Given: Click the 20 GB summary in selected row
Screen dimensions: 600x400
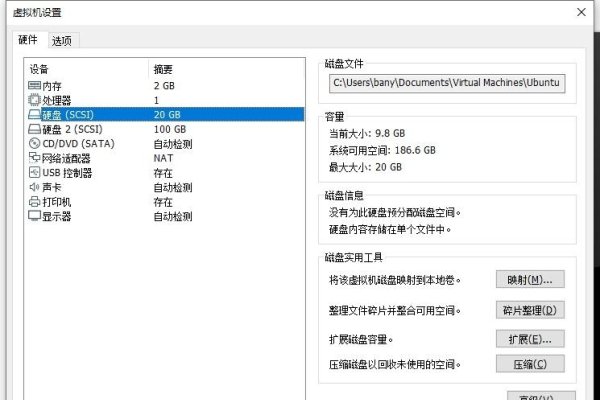Looking at the screenshot, I should pos(167,115).
